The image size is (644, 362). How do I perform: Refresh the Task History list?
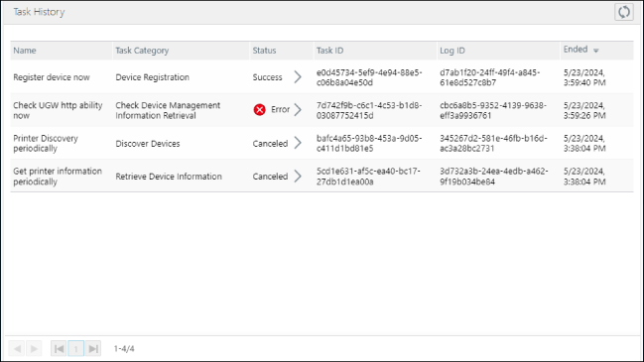(623, 12)
